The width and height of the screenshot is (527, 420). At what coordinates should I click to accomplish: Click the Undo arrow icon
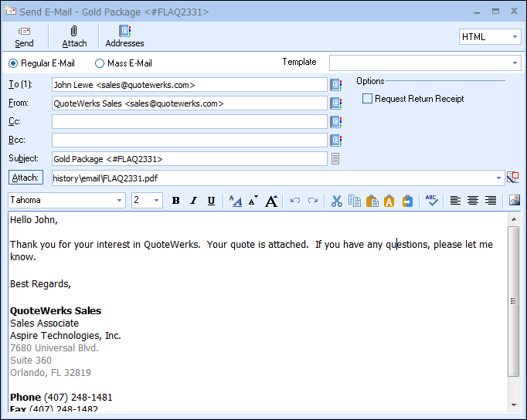coord(295,201)
